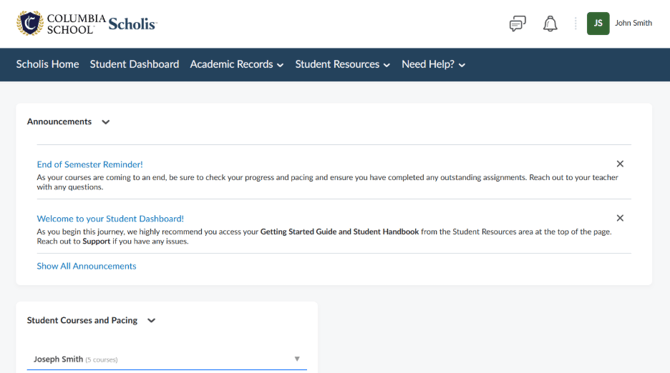Expand the Student Resources menu
The height and width of the screenshot is (373, 670).
[342, 64]
